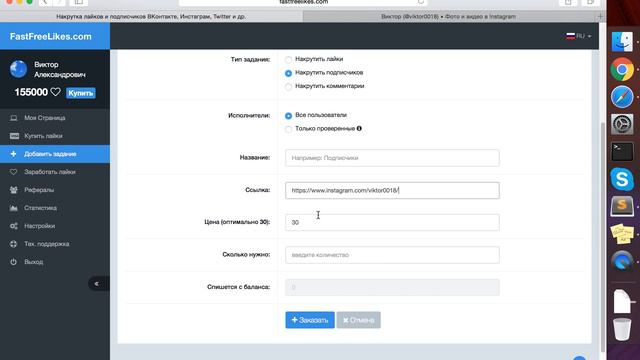This screenshot has height=360, width=640.
Task: Click the 155000 balance value
Action: tap(31, 92)
